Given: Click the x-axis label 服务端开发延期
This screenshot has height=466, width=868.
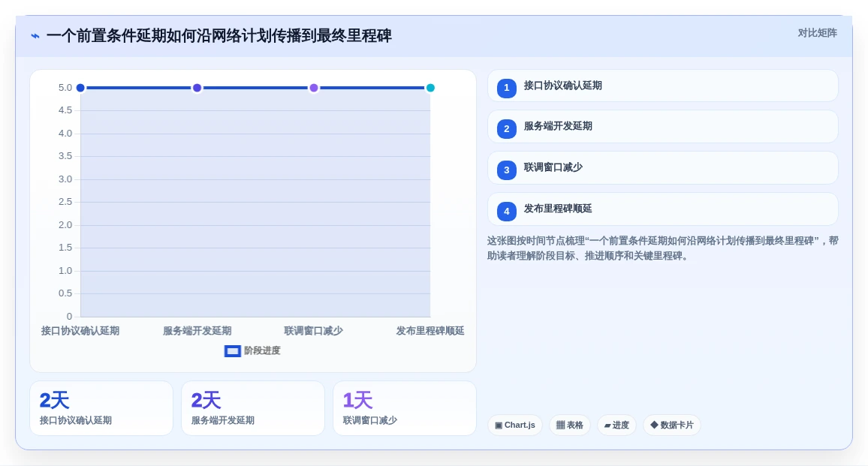Looking at the screenshot, I should click(x=197, y=331).
